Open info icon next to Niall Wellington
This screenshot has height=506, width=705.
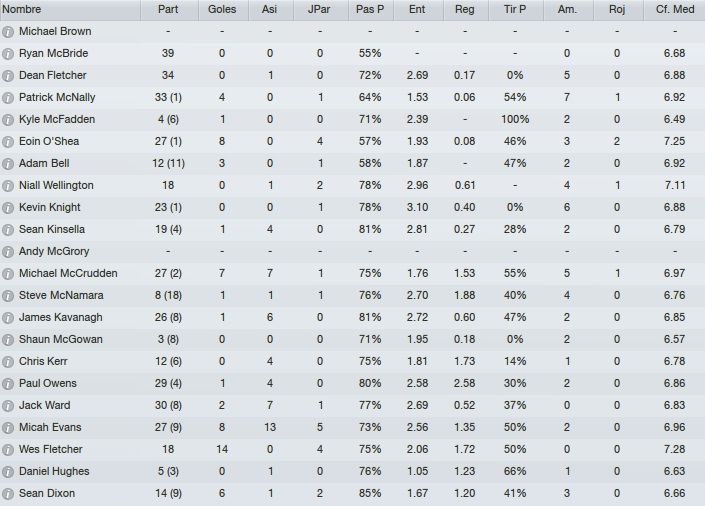pos(8,186)
